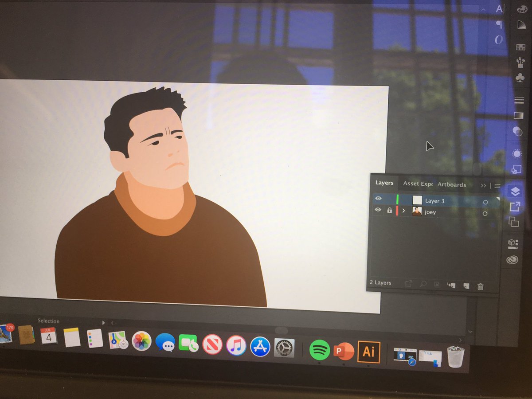Click the '2 Layers' count text
The image size is (532, 399).
(380, 282)
